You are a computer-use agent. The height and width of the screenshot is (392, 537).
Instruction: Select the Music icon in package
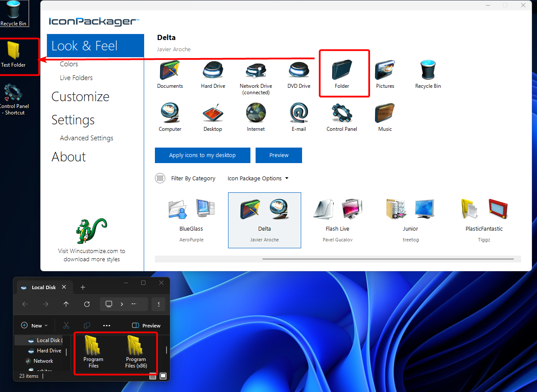[x=385, y=114]
